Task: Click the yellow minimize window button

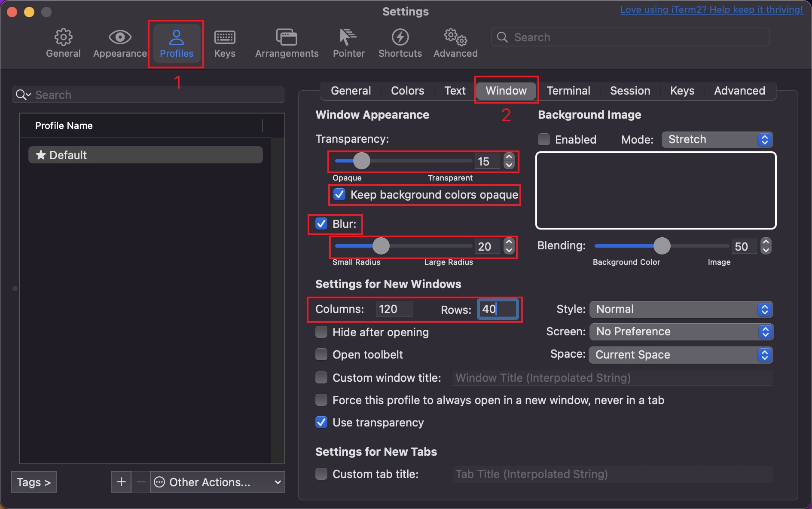Action: [x=29, y=12]
